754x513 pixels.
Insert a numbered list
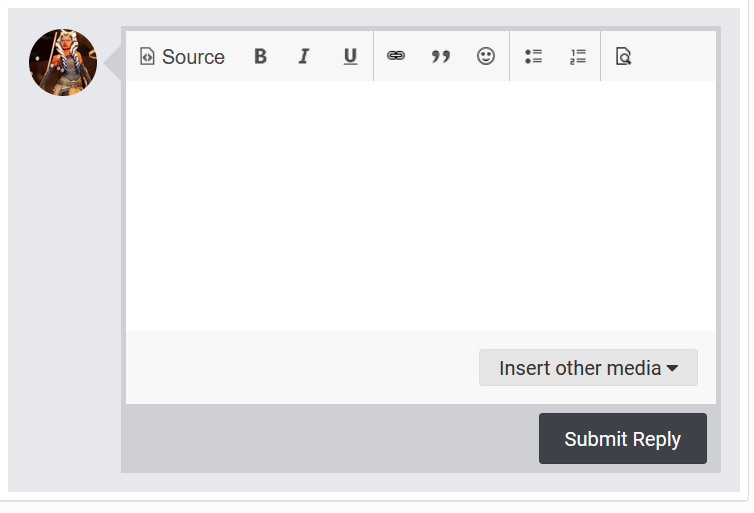578,56
